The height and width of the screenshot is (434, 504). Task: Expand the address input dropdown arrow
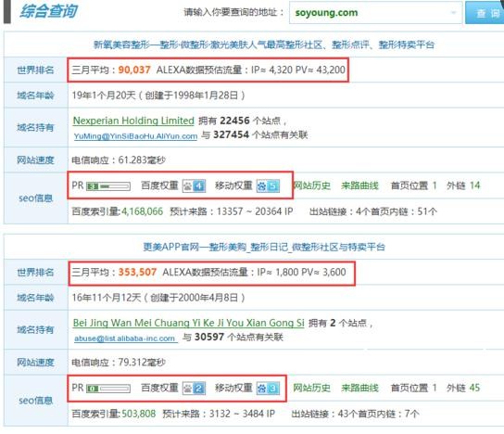click(x=454, y=13)
